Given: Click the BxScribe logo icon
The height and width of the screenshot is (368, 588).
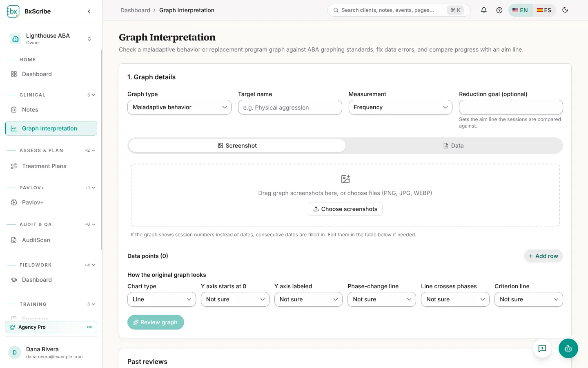Looking at the screenshot, I should click(x=13, y=11).
